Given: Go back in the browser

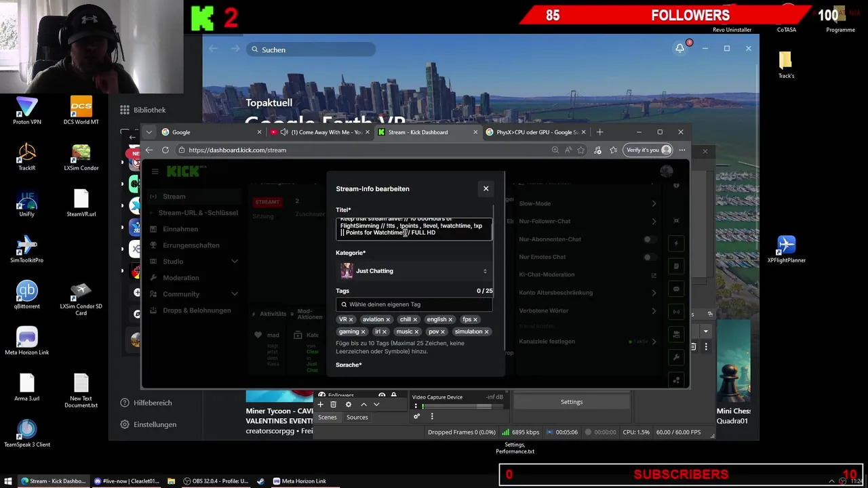Looking at the screenshot, I should [149, 150].
